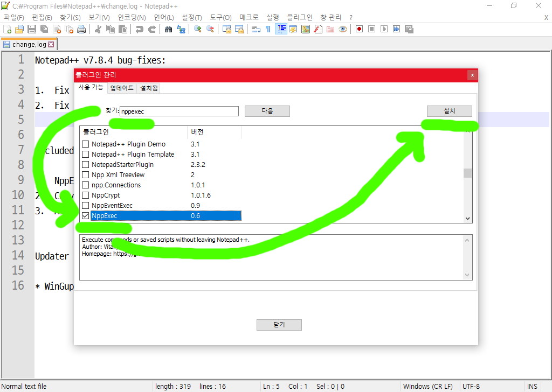552x392 pixels.
Task: Open Find with the binoculars icon
Action: (x=168, y=29)
